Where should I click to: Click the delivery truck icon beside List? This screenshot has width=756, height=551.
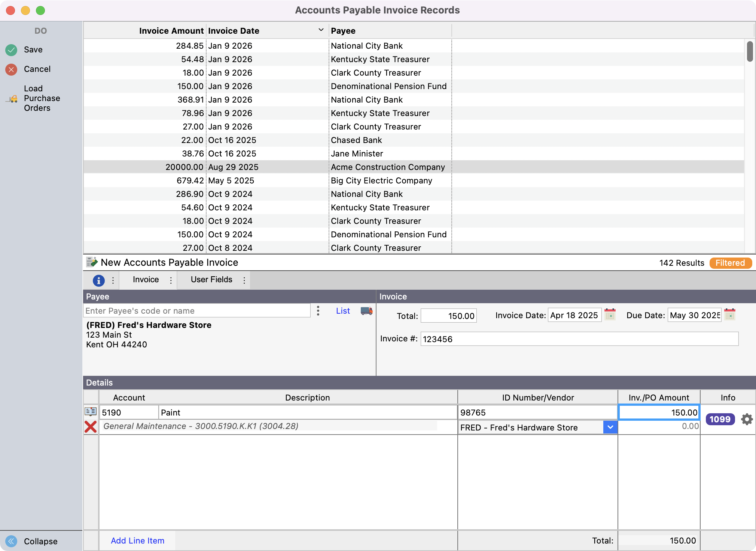tap(366, 311)
